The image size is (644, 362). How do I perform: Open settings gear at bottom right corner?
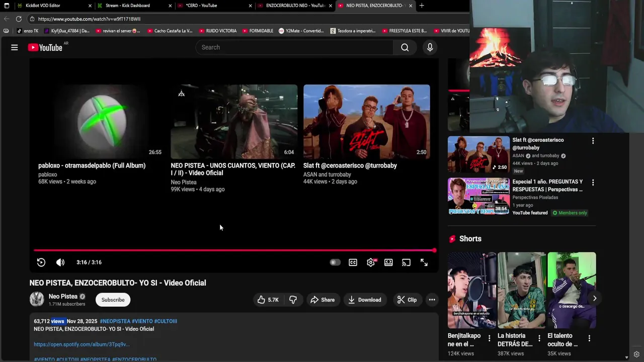click(636, 354)
